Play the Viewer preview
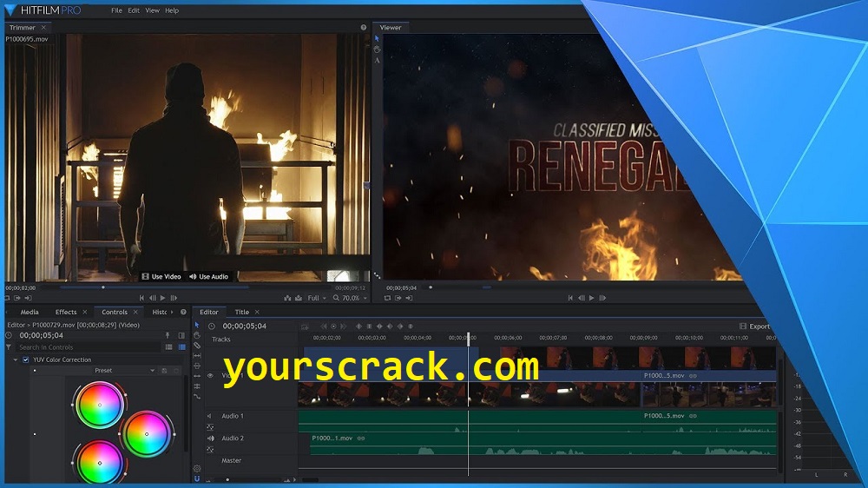This screenshot has height=488, width=868. click(592, 298)
